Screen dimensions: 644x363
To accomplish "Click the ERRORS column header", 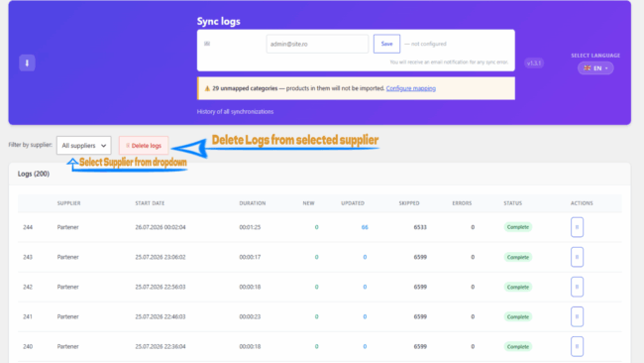I will point(462,203).
